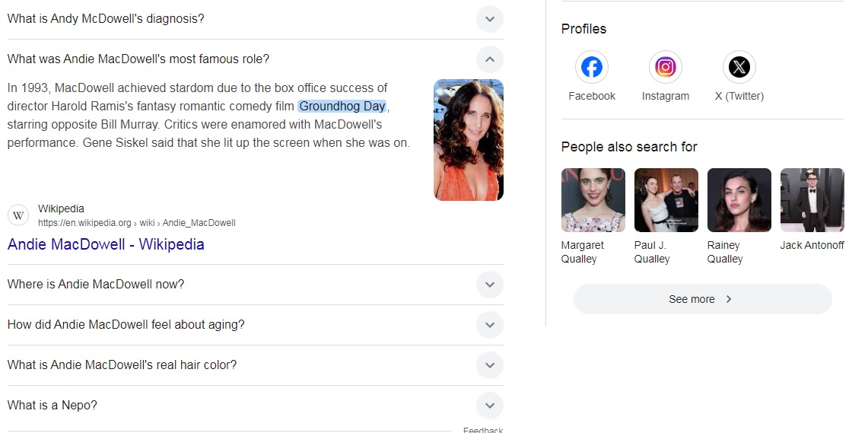Viewport: 868px width, 433px height.
Task: Click the 'What was Andie MacDowell's most famous role?' text
Action: 138,59
